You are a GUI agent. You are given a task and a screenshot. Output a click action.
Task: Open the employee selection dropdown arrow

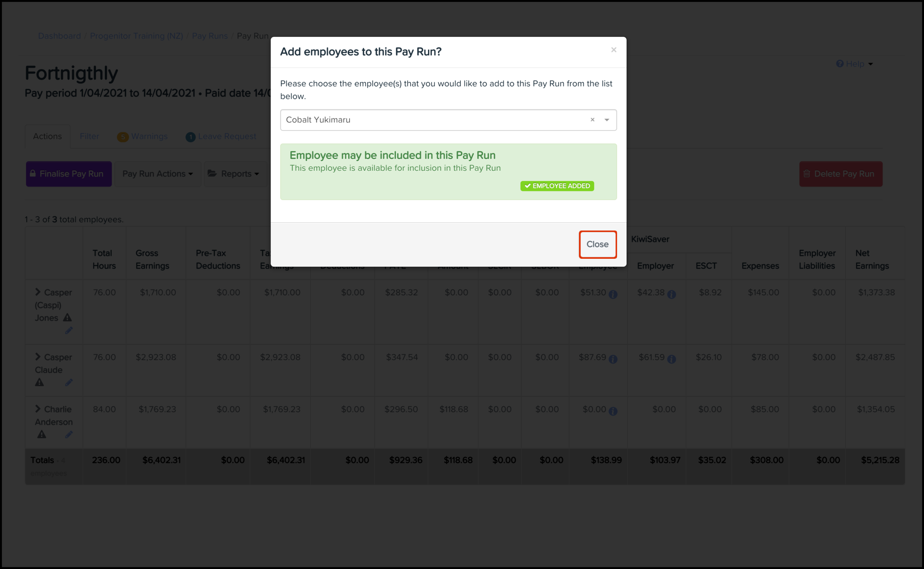[607, 120]
